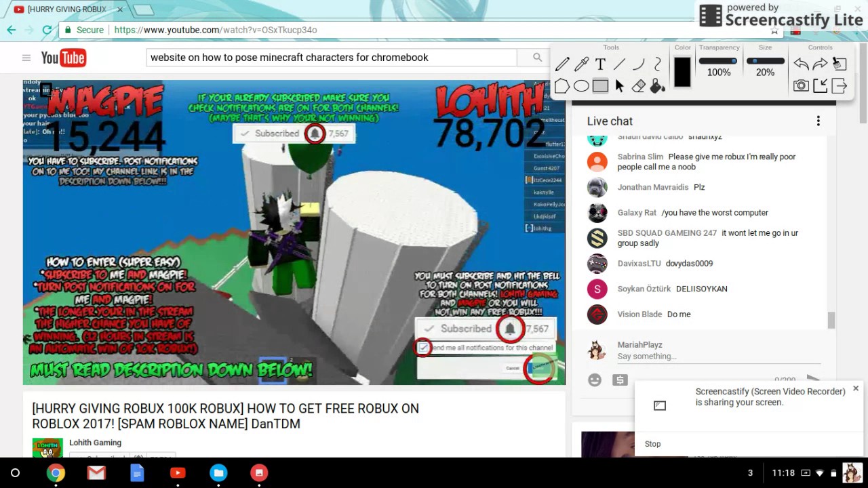868x488 pixels.
Task: Adjust the Transparency slider
Action: pyautogui.click(x=718, y=61)
